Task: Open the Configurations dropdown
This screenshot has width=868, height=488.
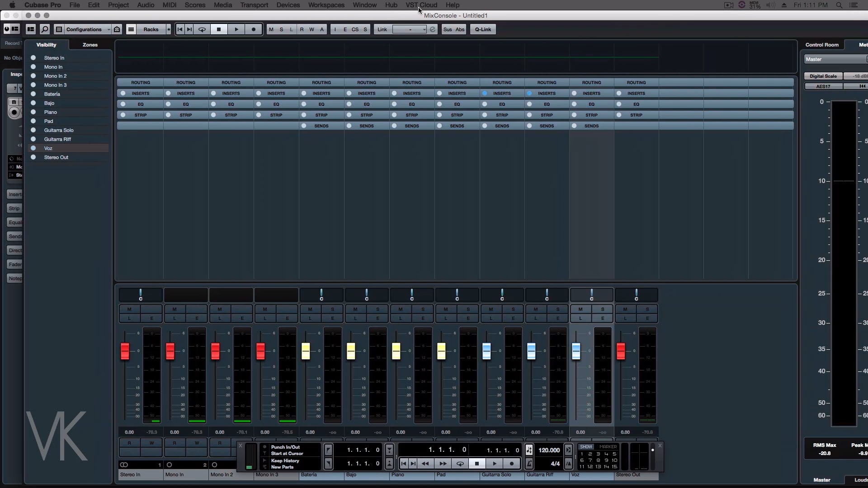Action: pyautogui.click(x=84, y=29)
